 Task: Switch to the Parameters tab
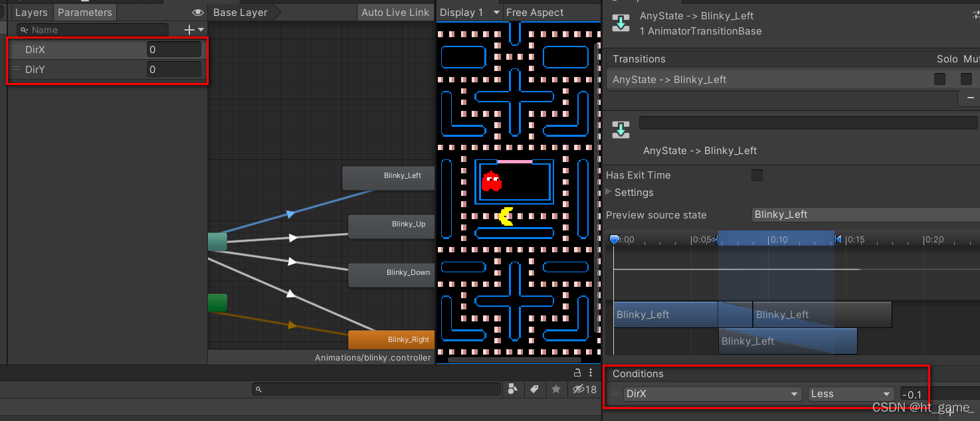click(85, 13)
